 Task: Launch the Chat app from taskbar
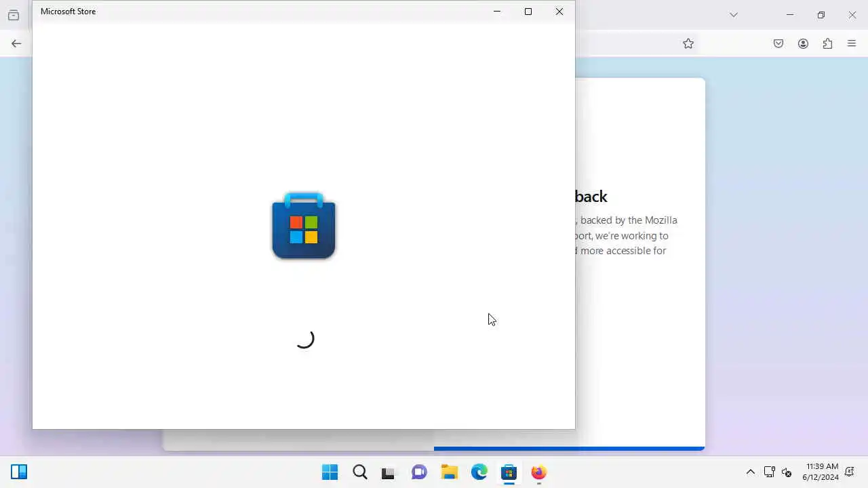click(x=419, y=472)
